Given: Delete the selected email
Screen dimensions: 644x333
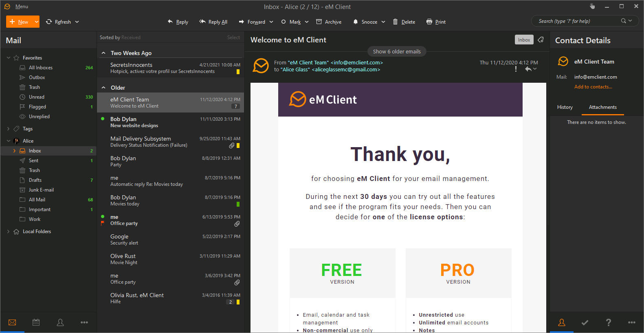Looking at the screenshot, I should point(404,22).
